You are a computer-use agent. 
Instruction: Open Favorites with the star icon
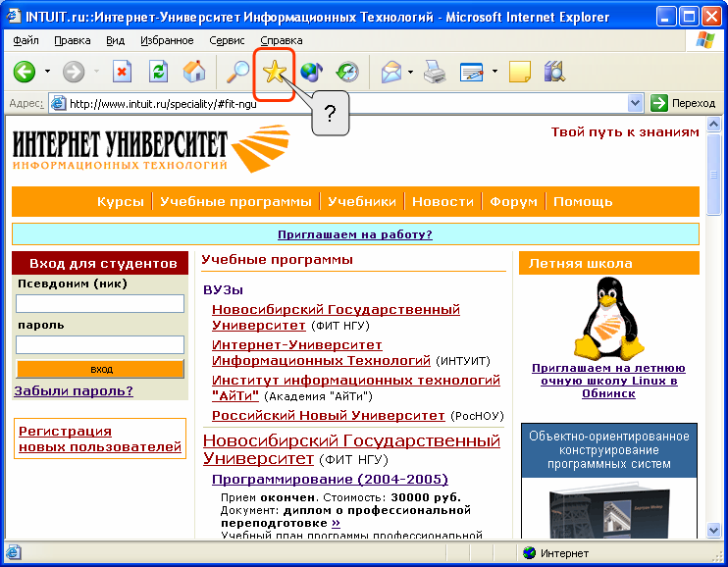pos(275,72)
